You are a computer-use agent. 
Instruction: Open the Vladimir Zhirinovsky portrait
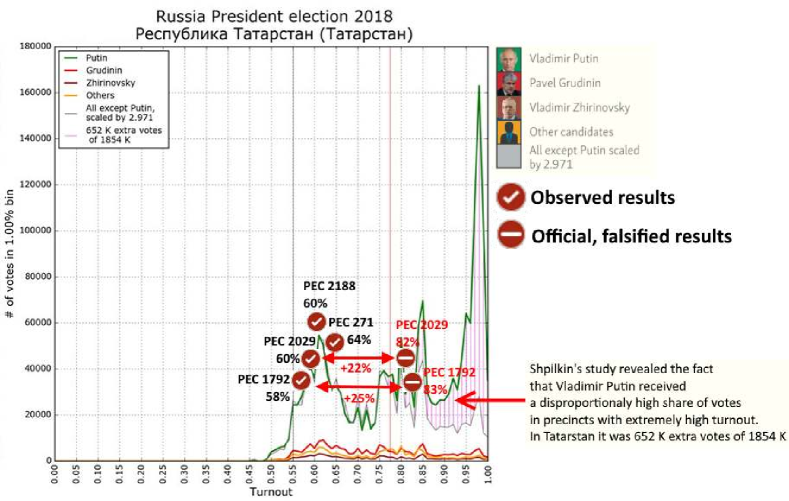coord(509,108)
